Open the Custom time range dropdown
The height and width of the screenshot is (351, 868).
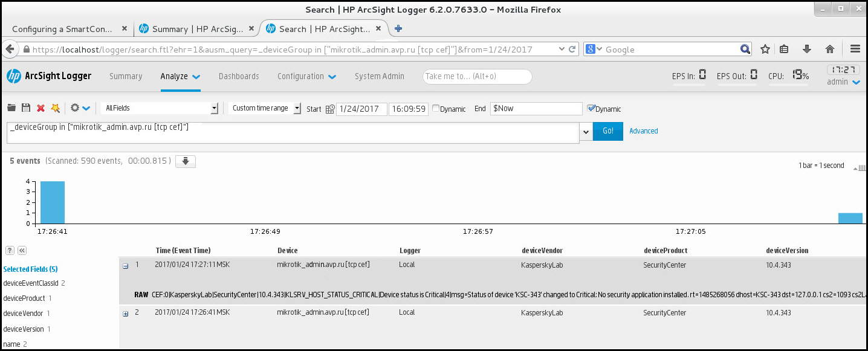point(296,109)
